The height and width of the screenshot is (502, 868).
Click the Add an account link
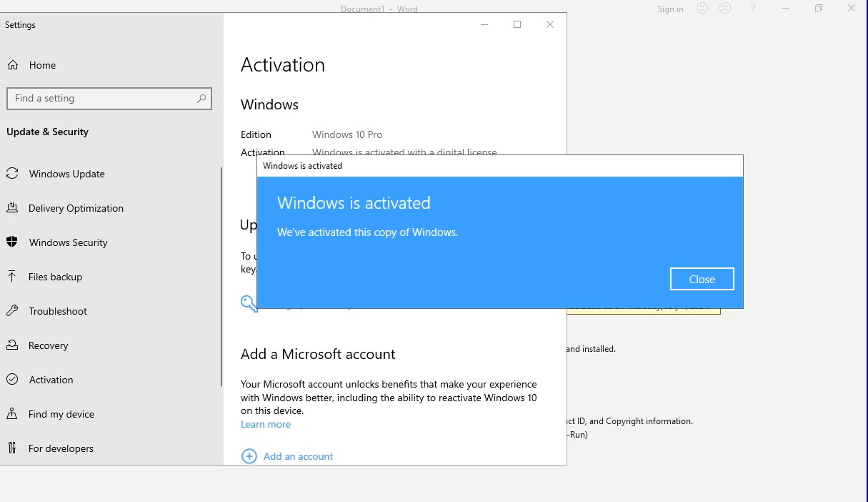pyautogui.click(x=298, y=456)
